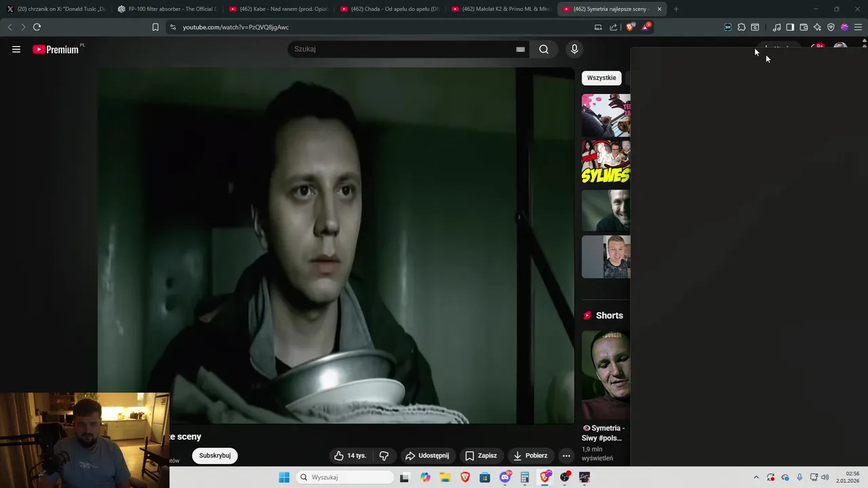
Task: Open the Brave VPN shield icon
Action: click(831, 27)
